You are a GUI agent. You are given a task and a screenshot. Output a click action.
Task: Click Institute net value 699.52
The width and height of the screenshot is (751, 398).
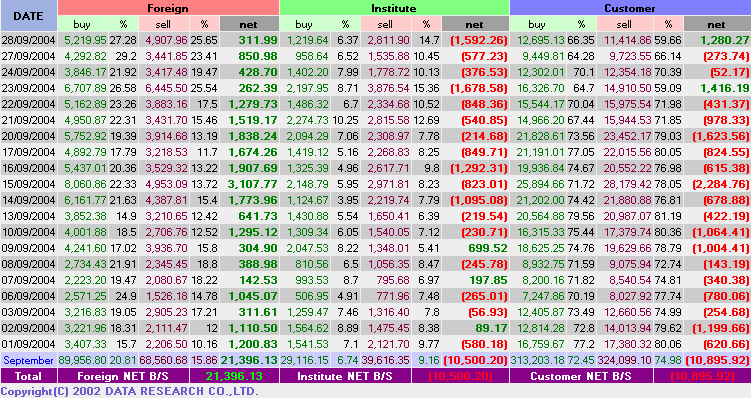click(488, 248)
